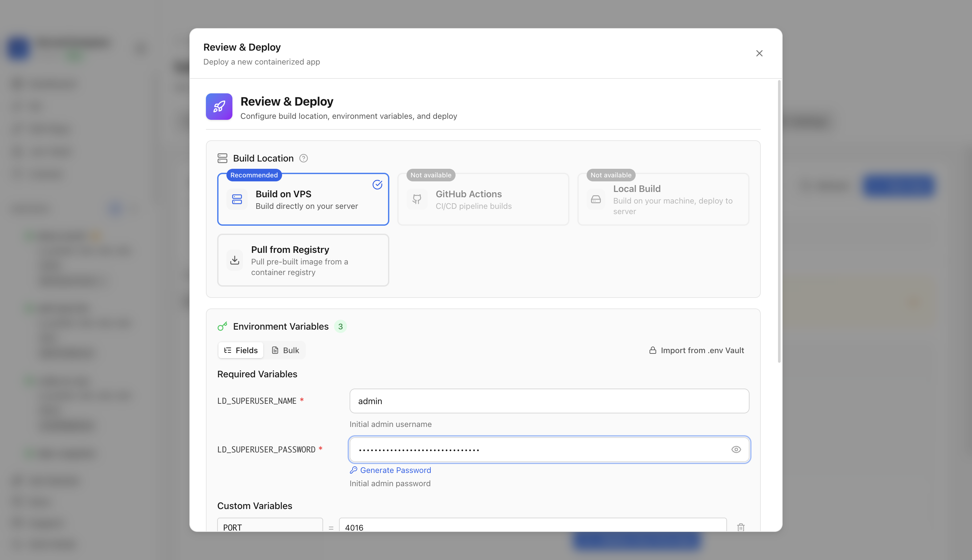Click the green key Environment Variables icon
972x560 pixels.
click(222, 327)
